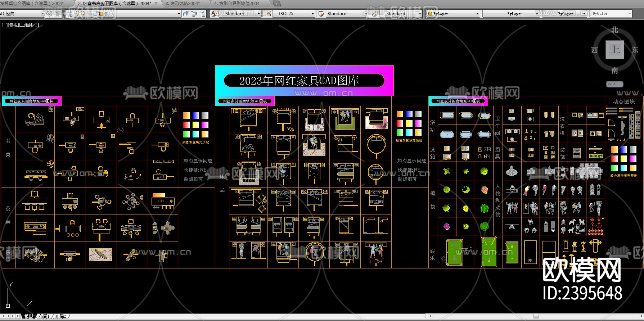644x321 pixels.
Task: Expand the workspace dropdown showing 经典
Action: (x=42, y=14)
